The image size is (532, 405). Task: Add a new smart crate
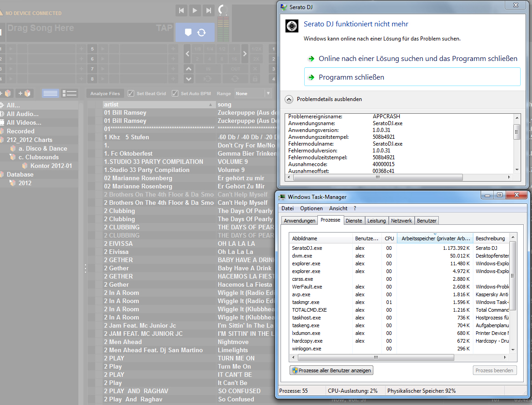(24, 93)
